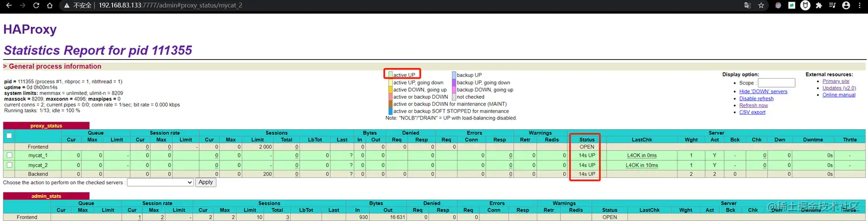Image resolution: width=868 pixels, height=221 pixels.
Task: Click the proxy_status section title
Action: [46, 125]
